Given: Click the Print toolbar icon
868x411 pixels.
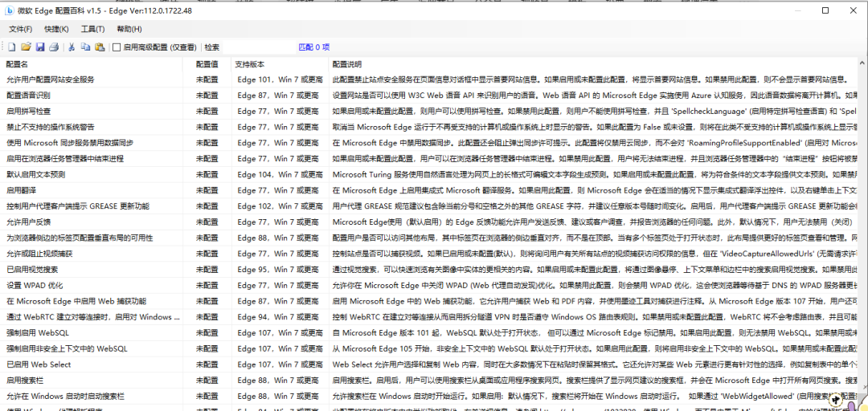Looking at the screenshot, I should pos(54,47).
